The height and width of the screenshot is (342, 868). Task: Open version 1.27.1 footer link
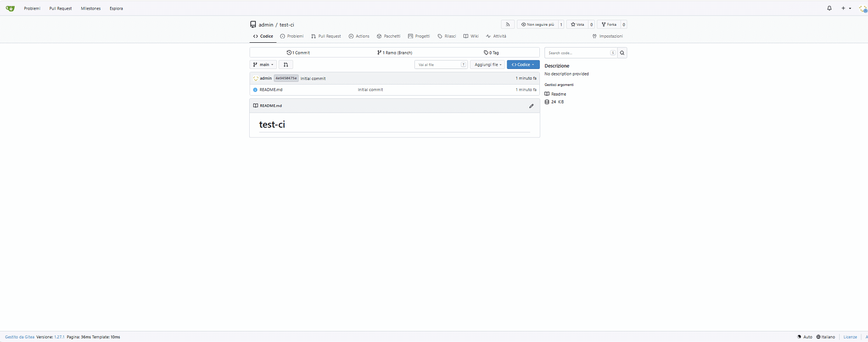point(59,337)
